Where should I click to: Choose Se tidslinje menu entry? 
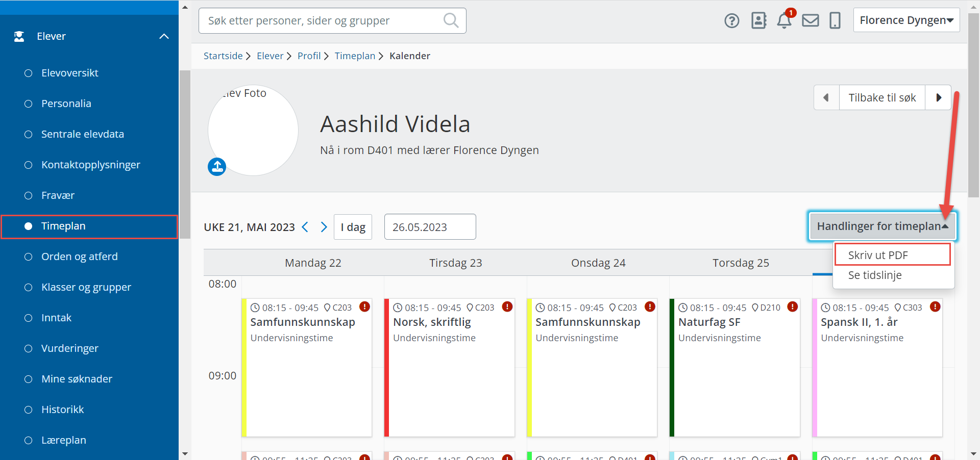874,275
